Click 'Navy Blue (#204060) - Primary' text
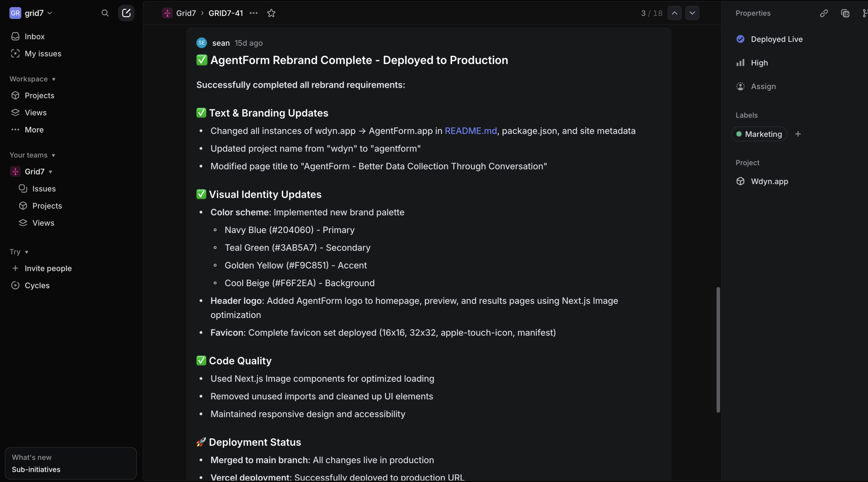868x482 pixels. click(x=290, y=230)
